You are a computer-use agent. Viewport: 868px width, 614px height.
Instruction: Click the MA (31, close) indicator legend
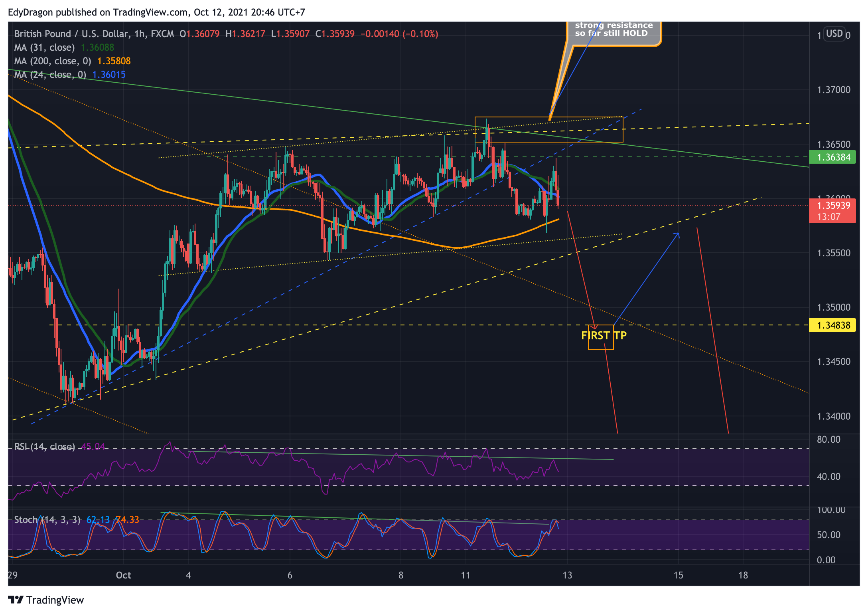pos(44,48)
